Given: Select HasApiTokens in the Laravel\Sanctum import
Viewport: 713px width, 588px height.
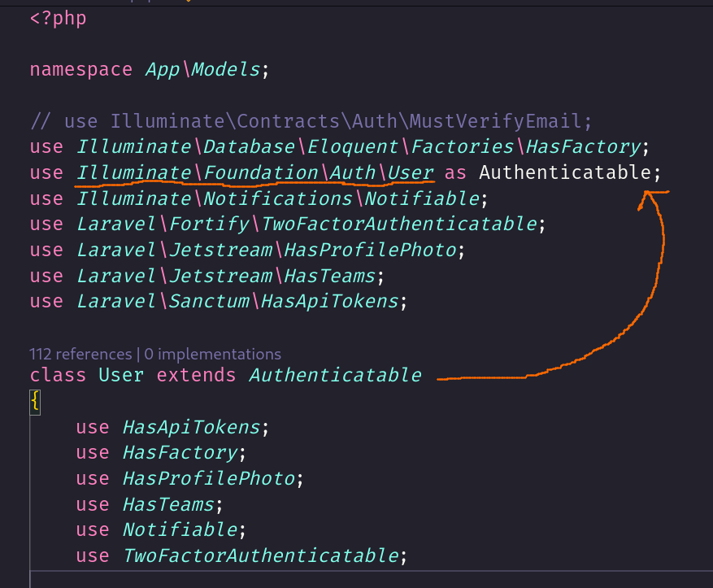Looking at the screenshot, I should [x=329, y=302].
